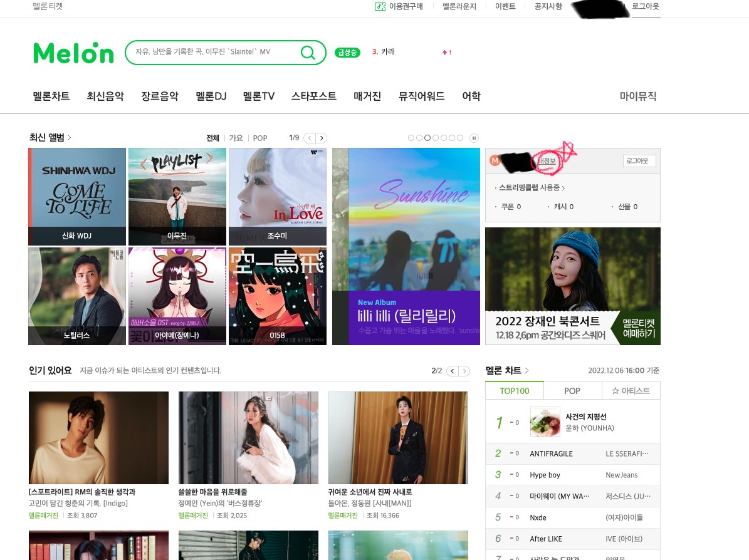Click 로그아웃 in the top bar

646,7
